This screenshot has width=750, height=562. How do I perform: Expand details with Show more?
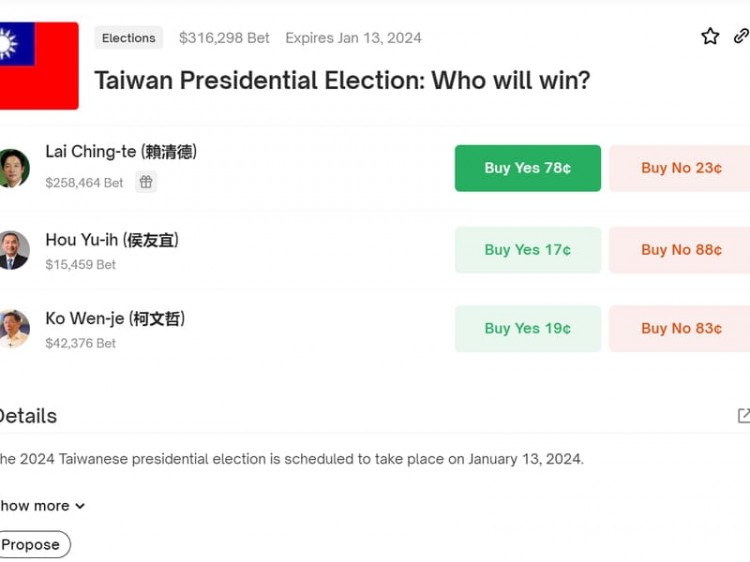pyautogui.click(x=42, y=506)
